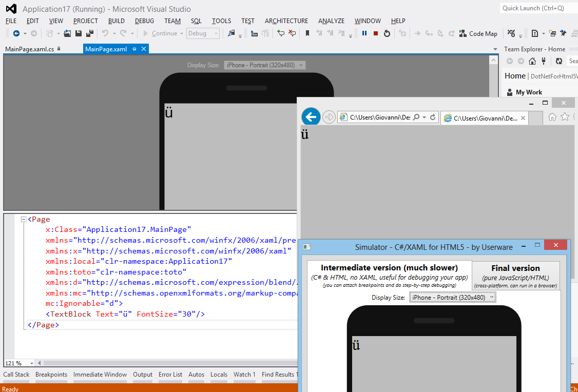
Task: Toggle pin on MainPage.xaml tab
Action: point(134,49)
